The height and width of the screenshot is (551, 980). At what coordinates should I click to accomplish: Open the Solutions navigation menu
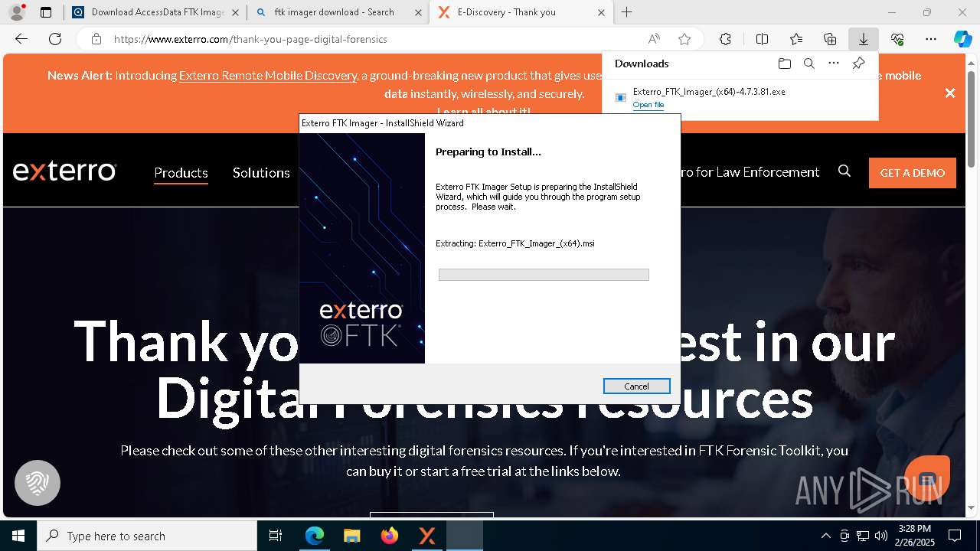(x=261, y=172)
